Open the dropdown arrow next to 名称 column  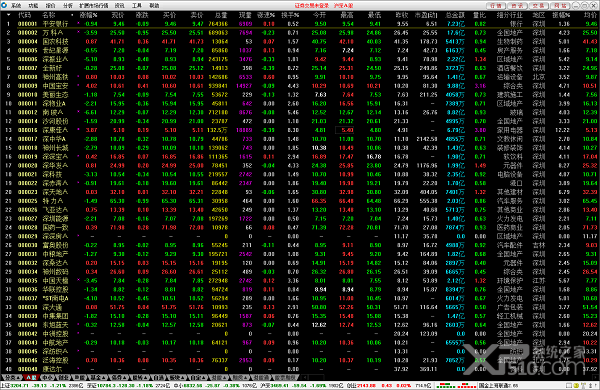click(x=72, y=15)
